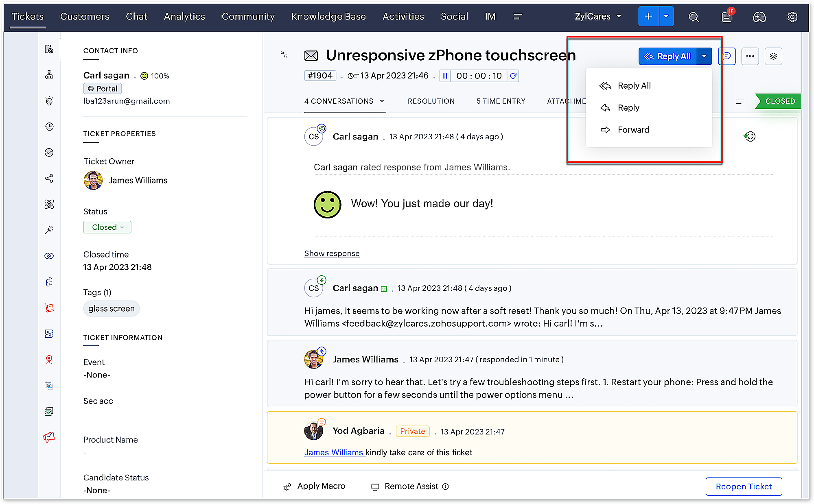
Task: Click the Show response link
Action: 332,253
